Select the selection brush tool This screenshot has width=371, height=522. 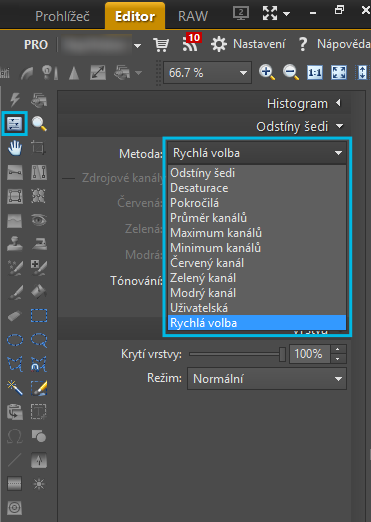(39, 388)
